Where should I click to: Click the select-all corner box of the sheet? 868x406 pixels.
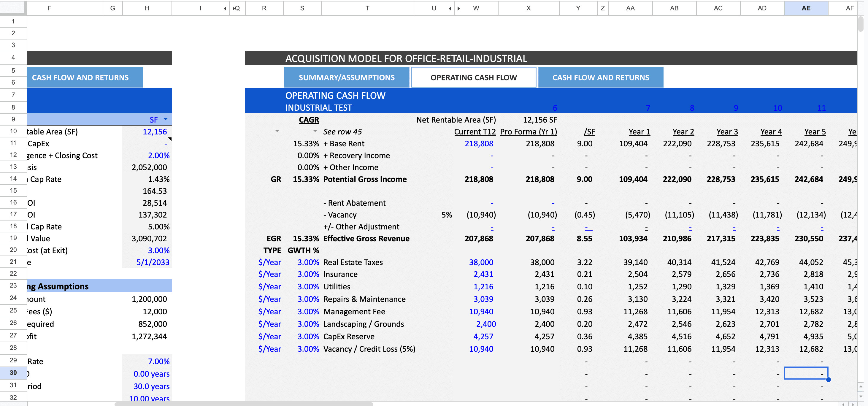[13, 8]
